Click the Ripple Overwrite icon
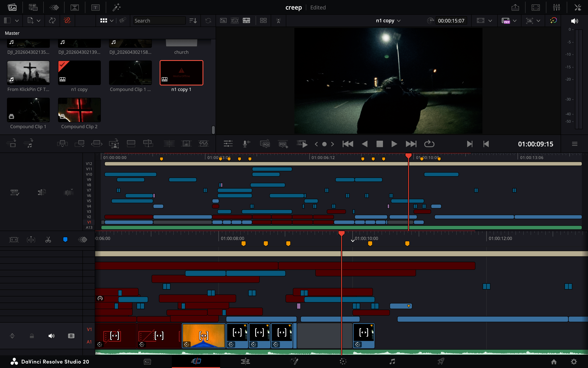Viewport: 588px width, 368px height. [x=97, y=144]
